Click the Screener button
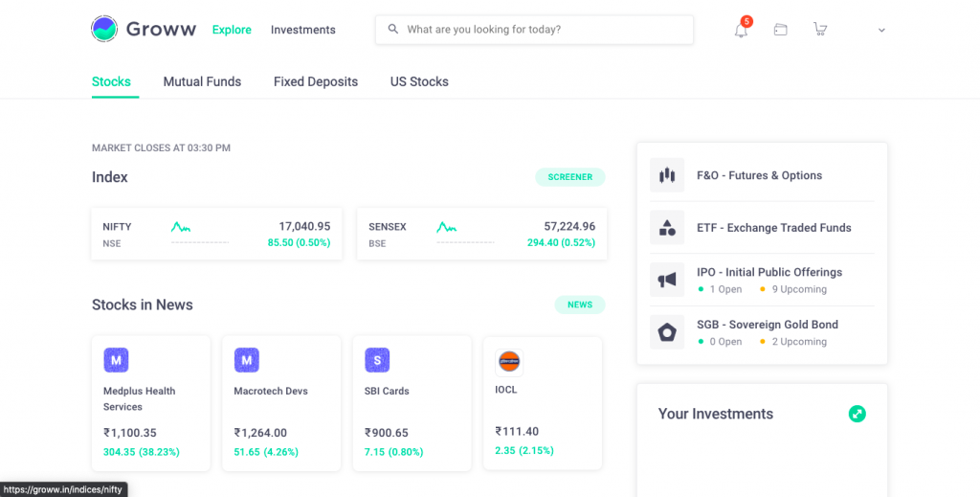Screen dimensions: 980x497 [x=570, y=177]
